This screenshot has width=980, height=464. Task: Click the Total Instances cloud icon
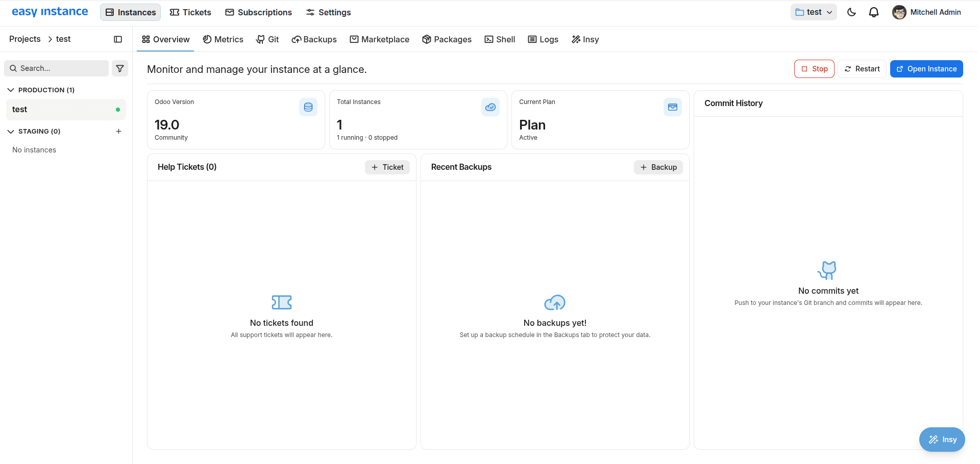(491, 107)
